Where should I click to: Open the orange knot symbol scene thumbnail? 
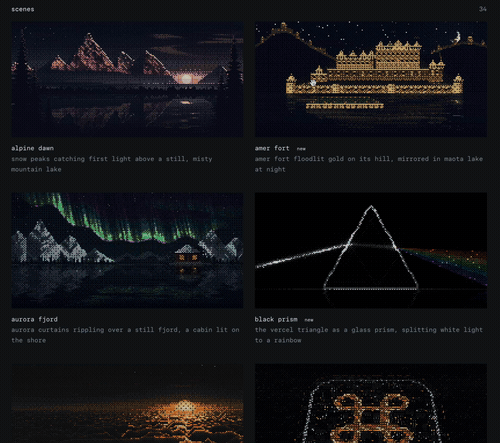click(x=371, y=403)
